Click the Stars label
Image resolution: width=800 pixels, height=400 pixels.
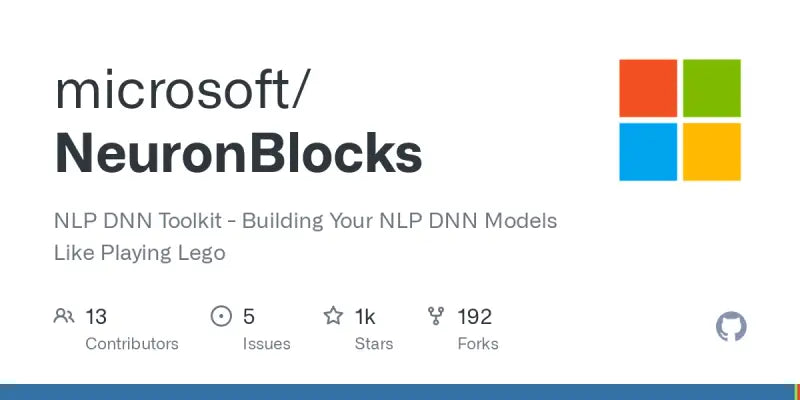[x=374, y=344]
